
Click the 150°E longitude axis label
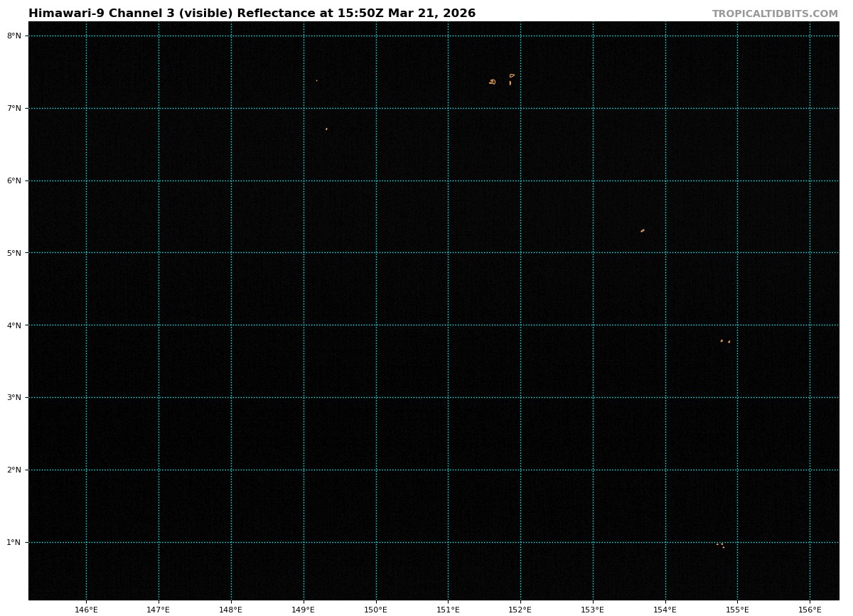(376, 609)
